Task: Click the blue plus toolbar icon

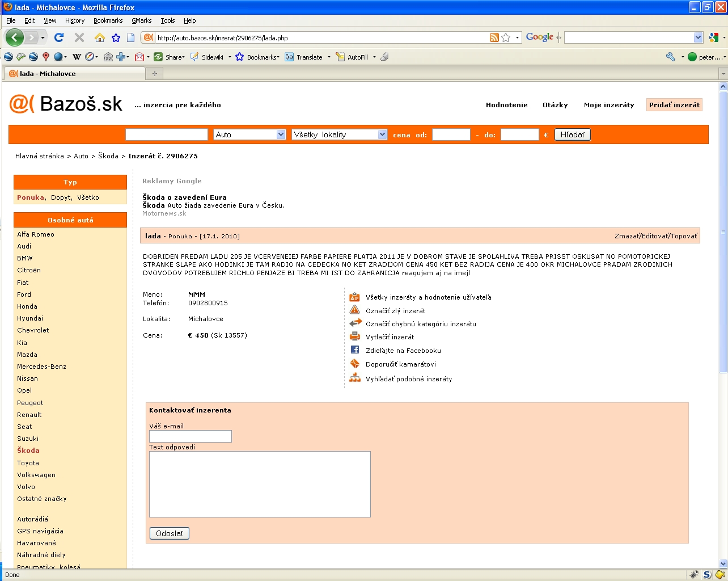Action: pos(121,57)
